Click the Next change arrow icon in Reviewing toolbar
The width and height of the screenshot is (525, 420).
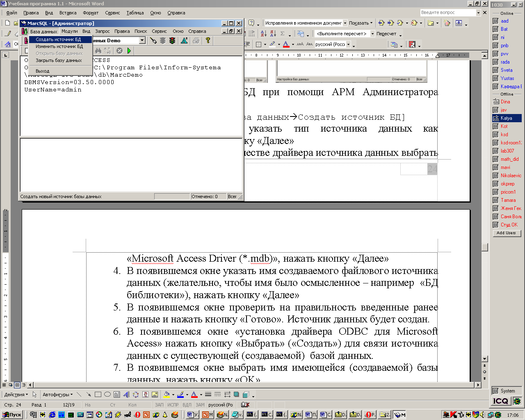390,23
